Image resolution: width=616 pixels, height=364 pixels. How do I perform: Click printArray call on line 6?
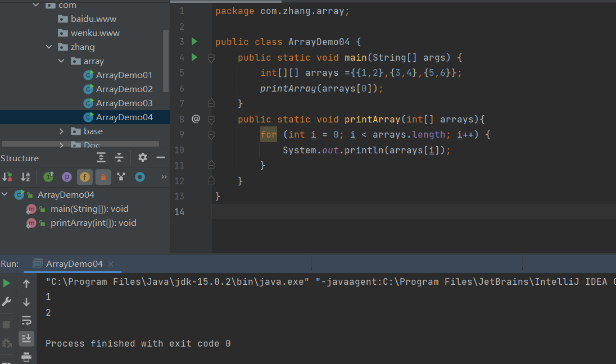[288, 88]
